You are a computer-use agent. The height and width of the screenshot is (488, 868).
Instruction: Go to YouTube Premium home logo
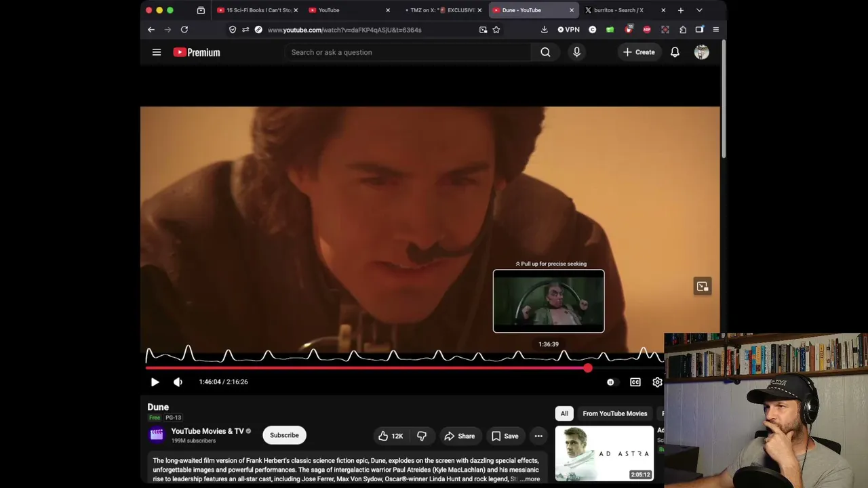point(197,52)
